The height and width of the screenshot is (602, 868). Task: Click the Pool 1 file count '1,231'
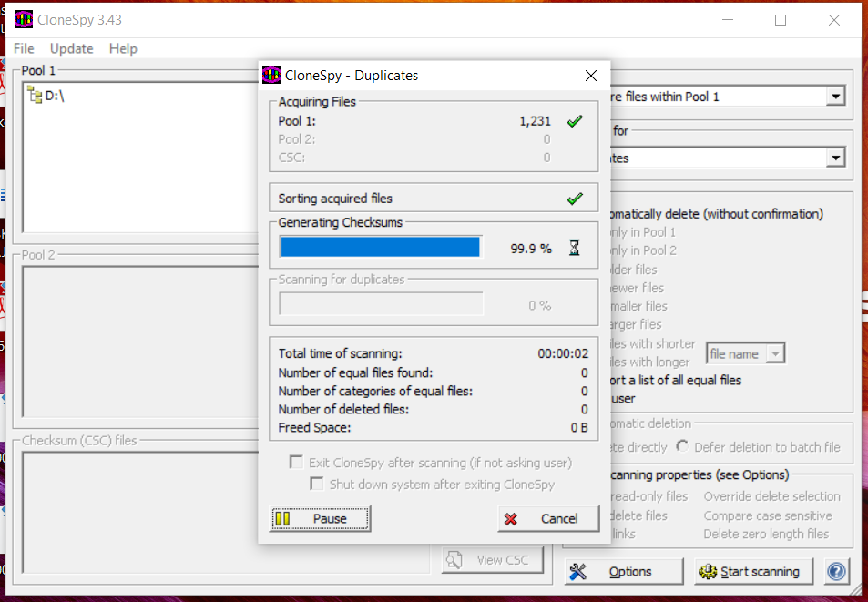click(x=535, y=121)
